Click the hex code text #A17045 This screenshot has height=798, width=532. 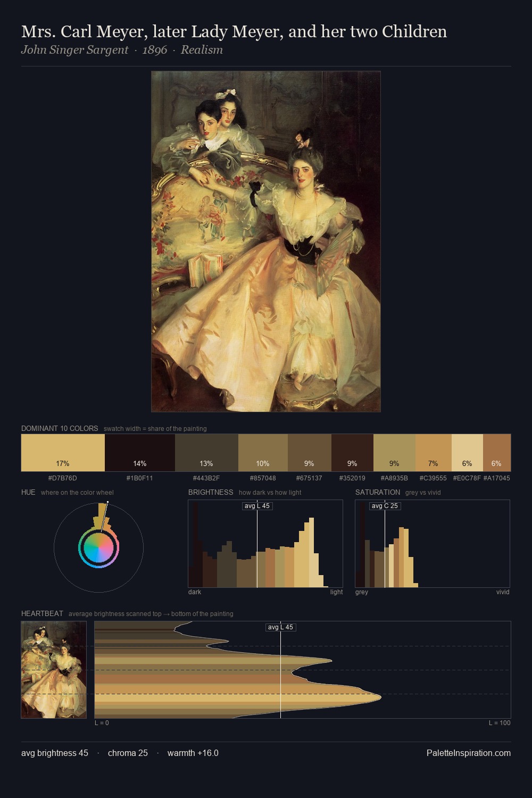coord(497,478)
